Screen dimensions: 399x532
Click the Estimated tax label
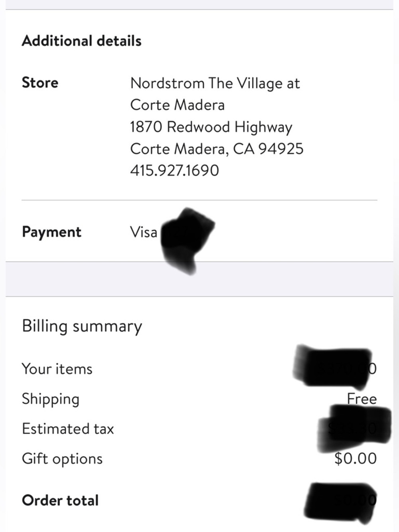[68, 429]
